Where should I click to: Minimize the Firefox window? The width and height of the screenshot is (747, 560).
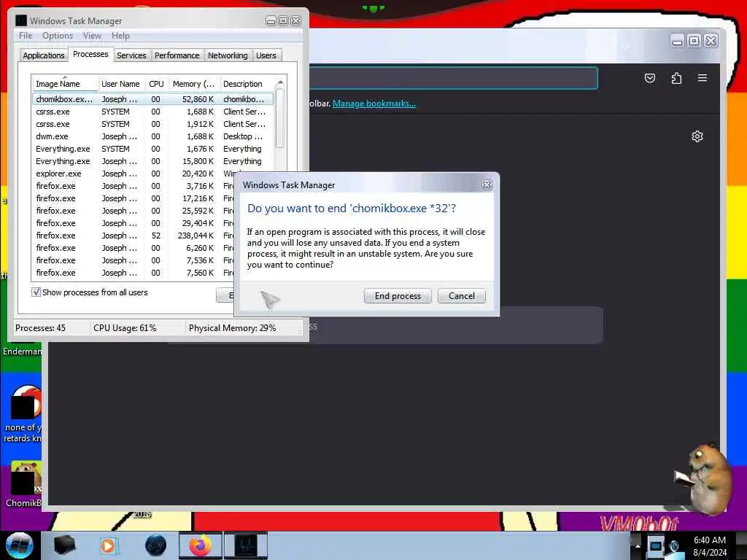[x=677, y=41]
